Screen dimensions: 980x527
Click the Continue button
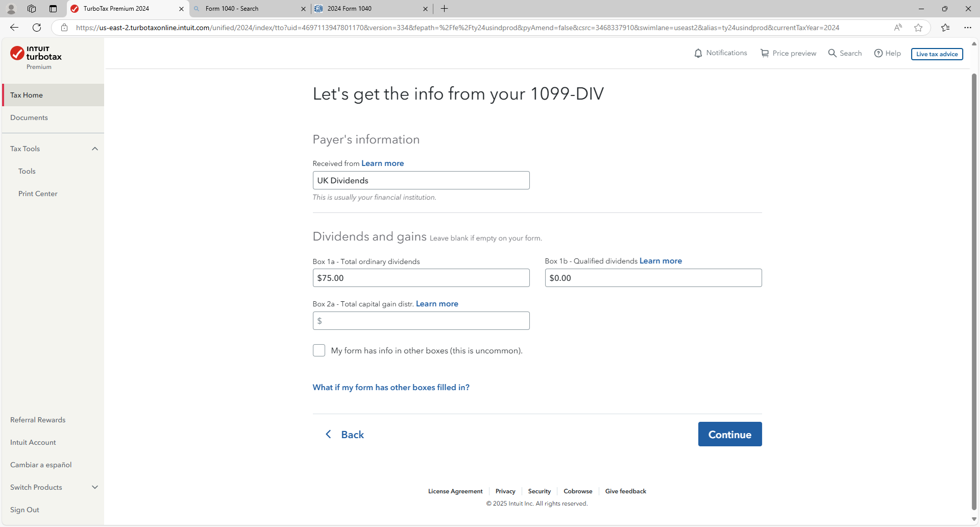[730, 434]
